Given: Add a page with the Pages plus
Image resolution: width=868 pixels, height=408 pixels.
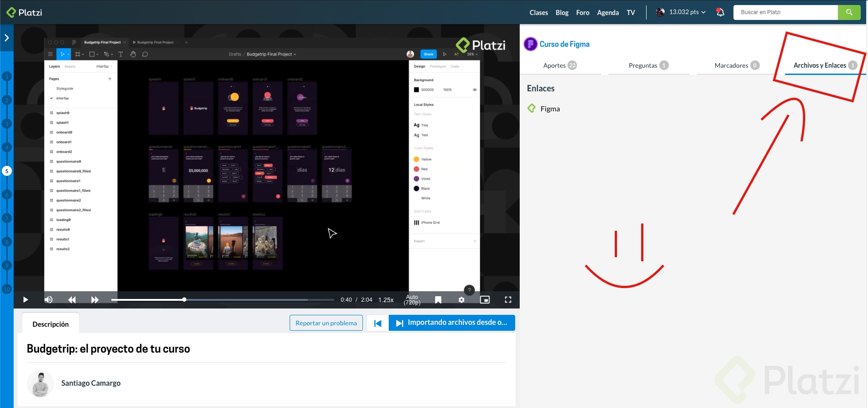Looking at the screenshot, I should coord(110,79).
